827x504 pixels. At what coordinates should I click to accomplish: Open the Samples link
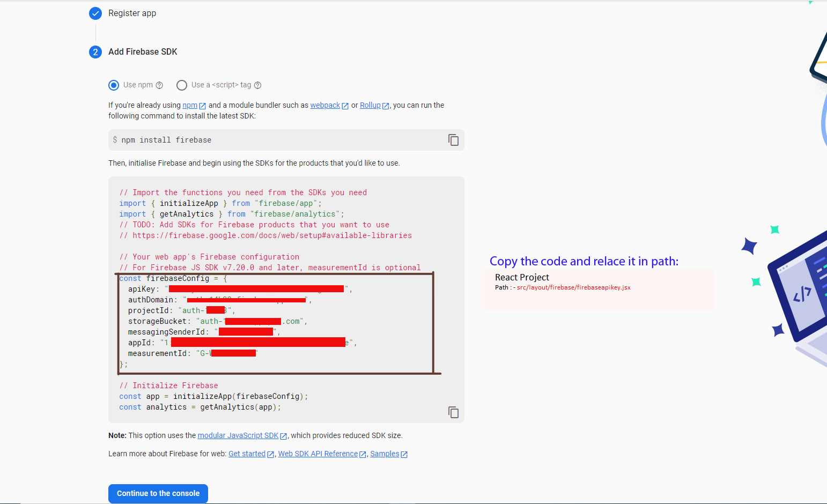click(385, 454)
